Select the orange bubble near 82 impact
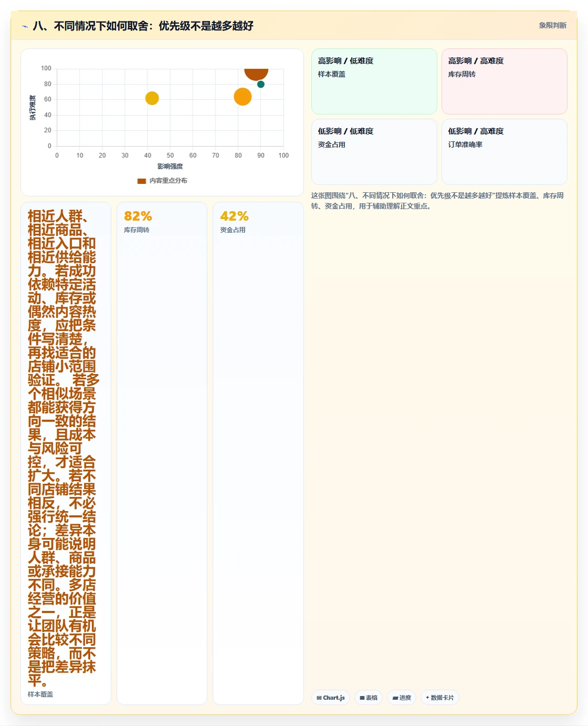 tap(243, 97)
